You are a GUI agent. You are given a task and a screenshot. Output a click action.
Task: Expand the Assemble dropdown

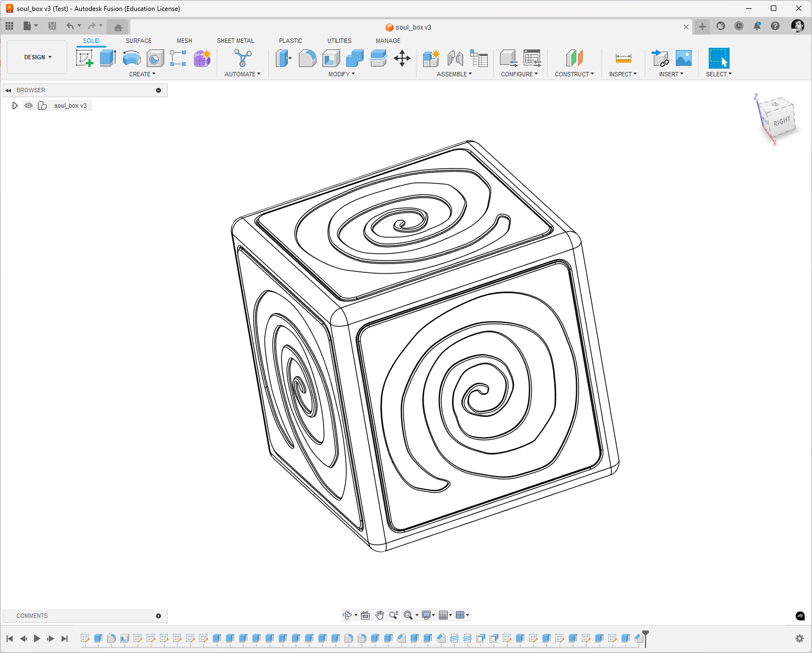click(x=454, y=74)
